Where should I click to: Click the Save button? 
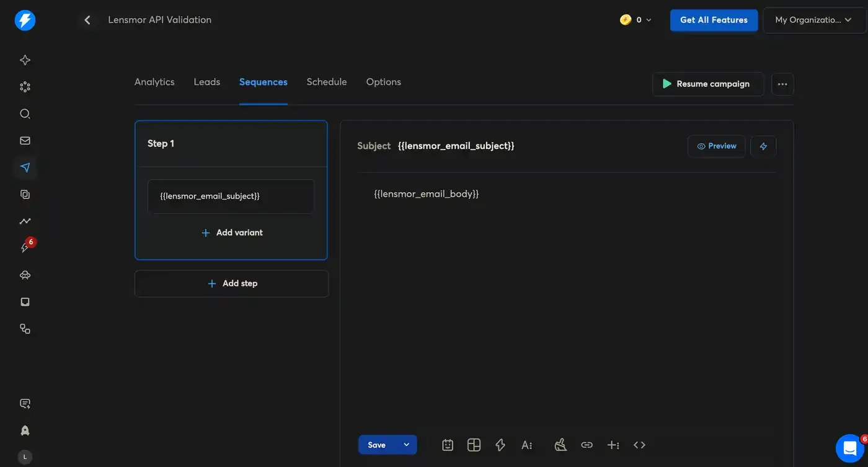[377, 445]
